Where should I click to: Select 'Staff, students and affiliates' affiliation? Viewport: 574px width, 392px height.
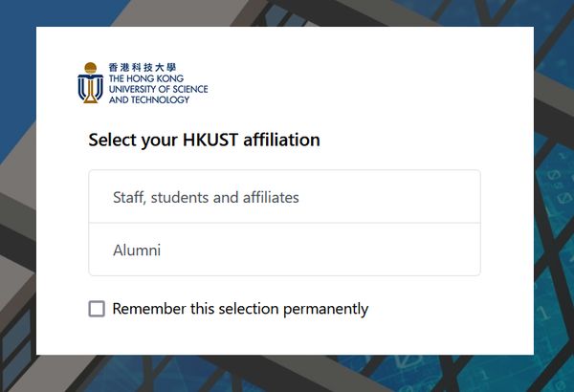coord(284,197)
